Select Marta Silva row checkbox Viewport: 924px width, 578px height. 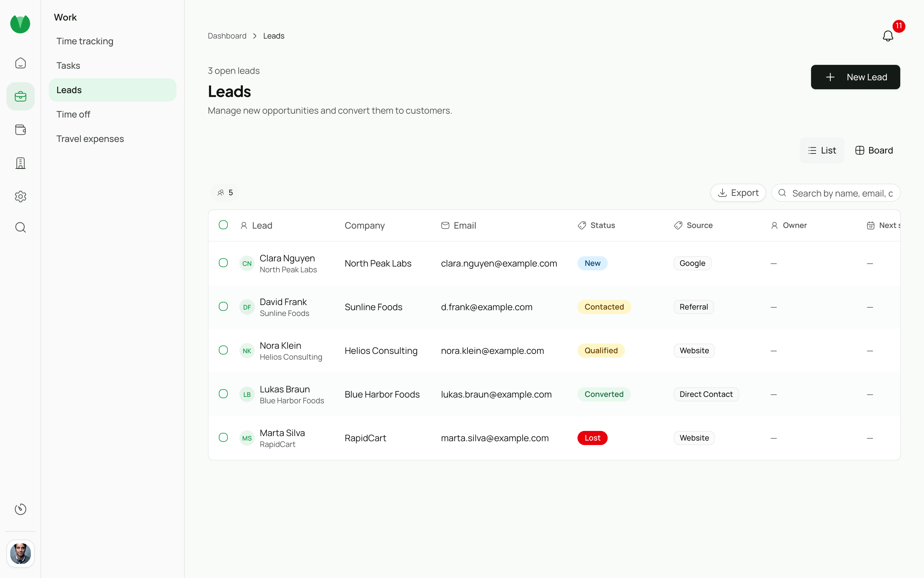[x=223, y=437]
